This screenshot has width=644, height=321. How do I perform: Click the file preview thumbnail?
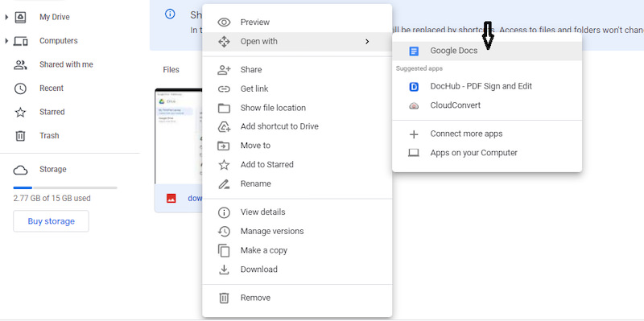[x=179, y=136]
